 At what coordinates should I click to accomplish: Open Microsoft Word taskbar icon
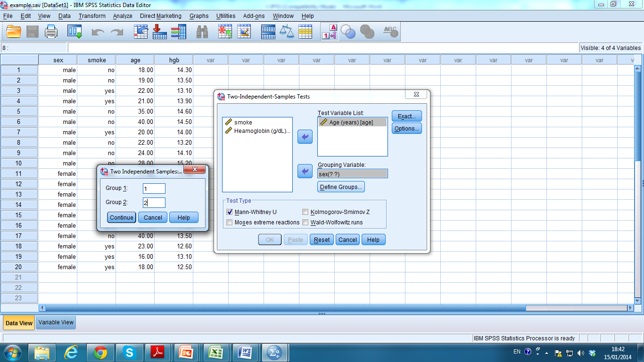click(x=246, y=352)
